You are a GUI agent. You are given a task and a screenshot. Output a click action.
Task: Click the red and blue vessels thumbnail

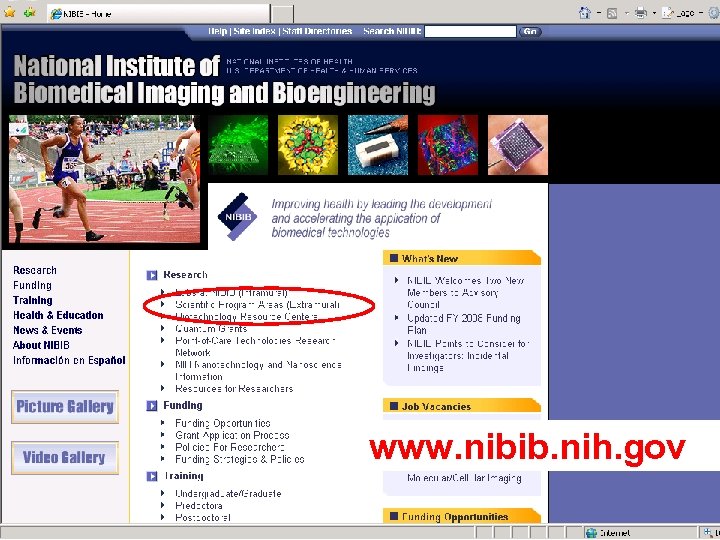click(x=448, y=145)
